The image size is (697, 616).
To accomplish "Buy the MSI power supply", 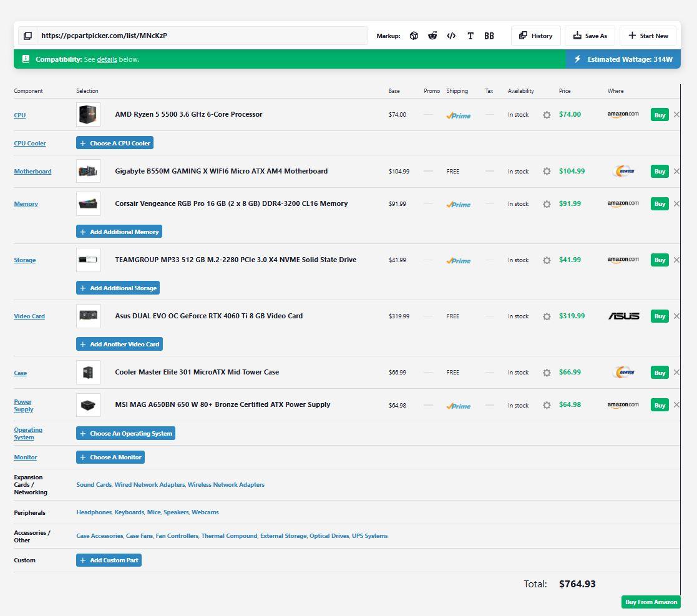I will click(660, 405).
